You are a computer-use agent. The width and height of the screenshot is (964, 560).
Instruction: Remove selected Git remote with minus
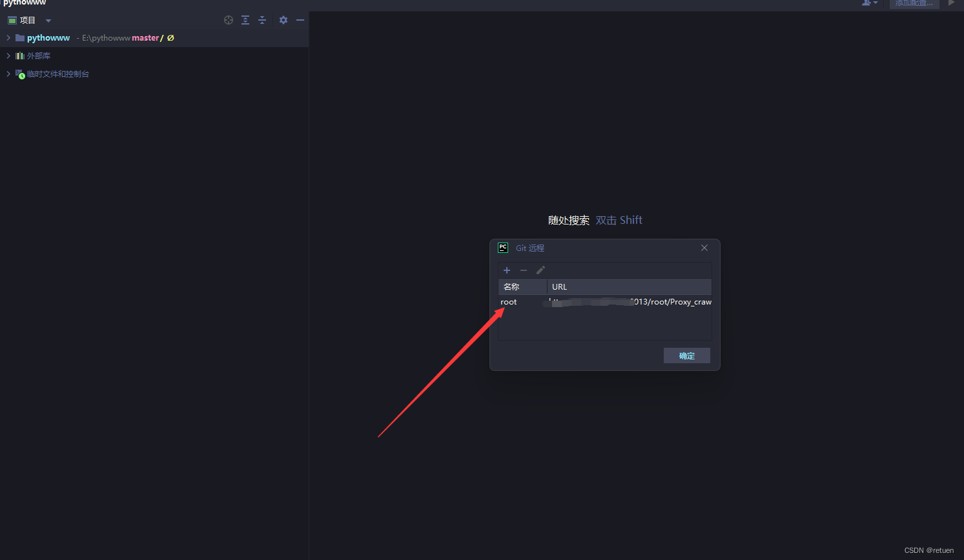pos(524,270)
